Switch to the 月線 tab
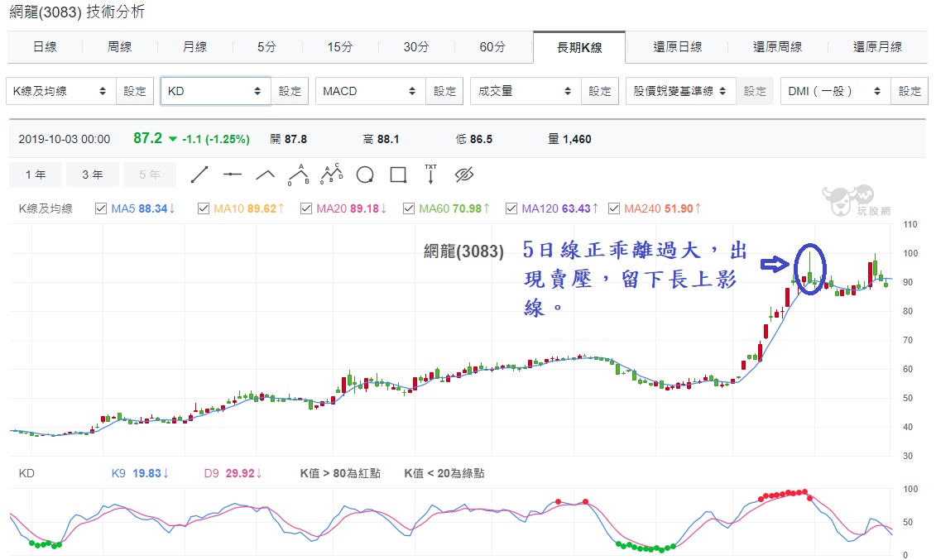Viewport: 936px width, 560px height. (x=194, y=47)
